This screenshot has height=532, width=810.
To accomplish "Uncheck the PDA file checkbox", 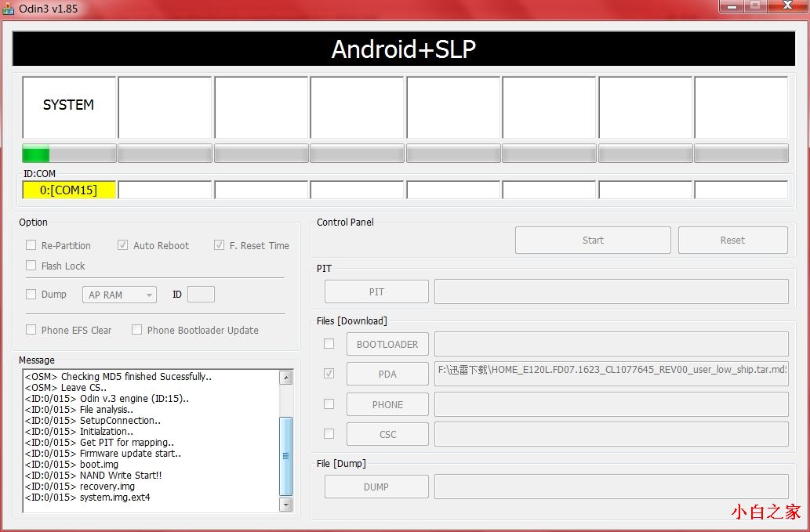I will pos(329,374).
